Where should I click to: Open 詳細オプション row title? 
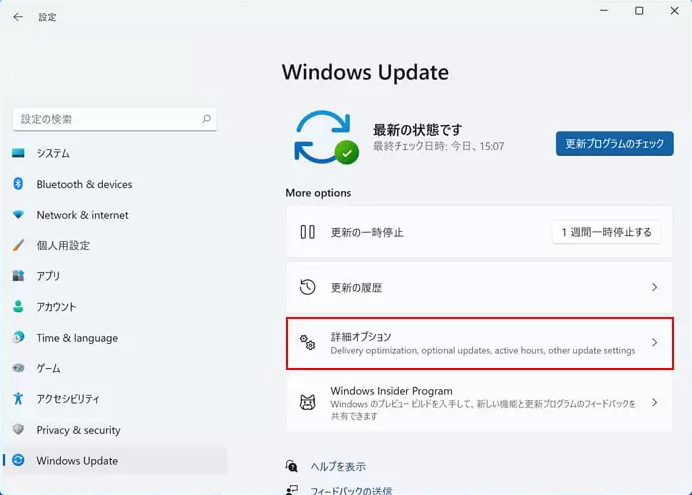tap(361, 337)
